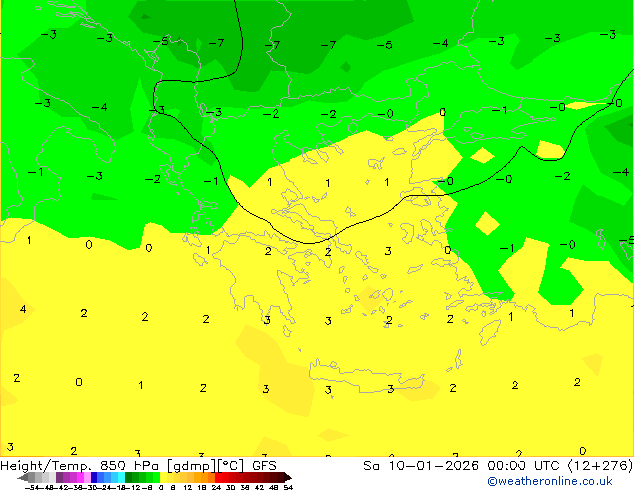
Task: Click the "[gdmp]" unit label in title
Action: coord(192,466)
